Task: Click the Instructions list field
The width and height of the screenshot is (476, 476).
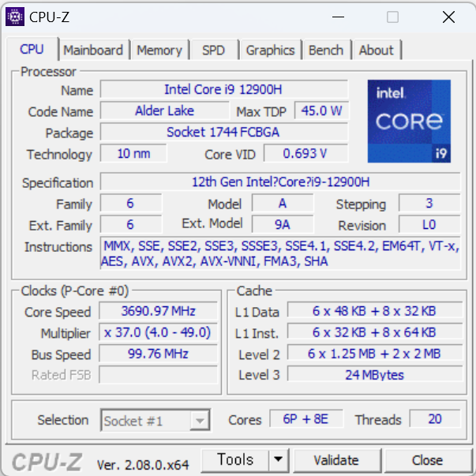Action: 280,253
